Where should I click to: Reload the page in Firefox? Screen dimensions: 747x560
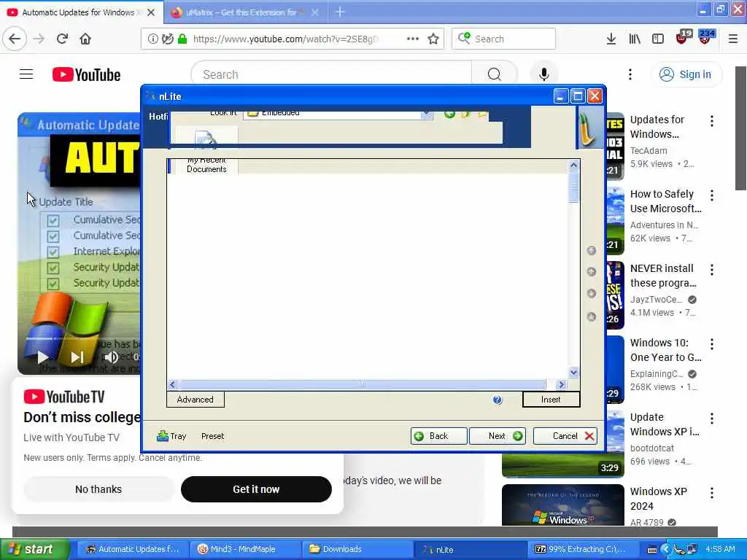tap(62, 39)
